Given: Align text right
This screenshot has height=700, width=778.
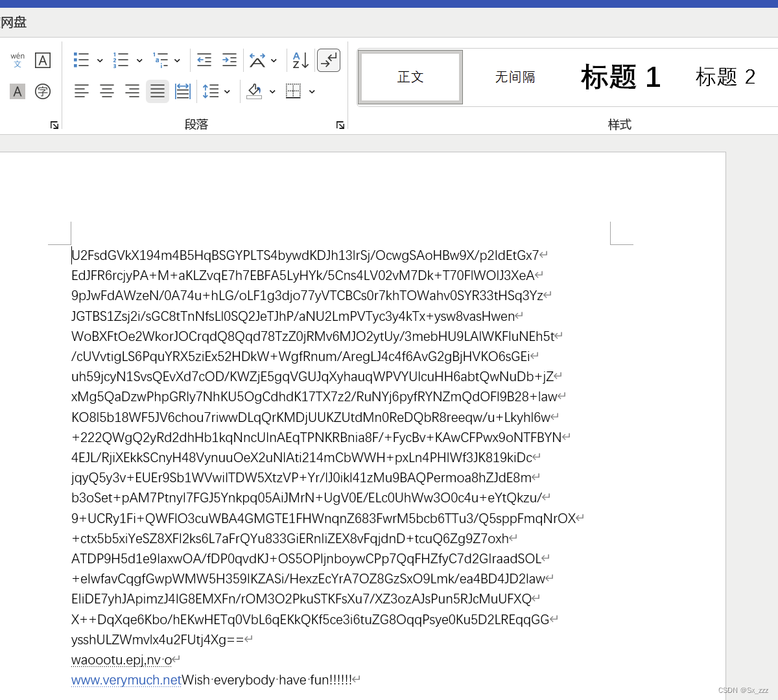Looking at the screenshot, I should click(x=132, y=91).
